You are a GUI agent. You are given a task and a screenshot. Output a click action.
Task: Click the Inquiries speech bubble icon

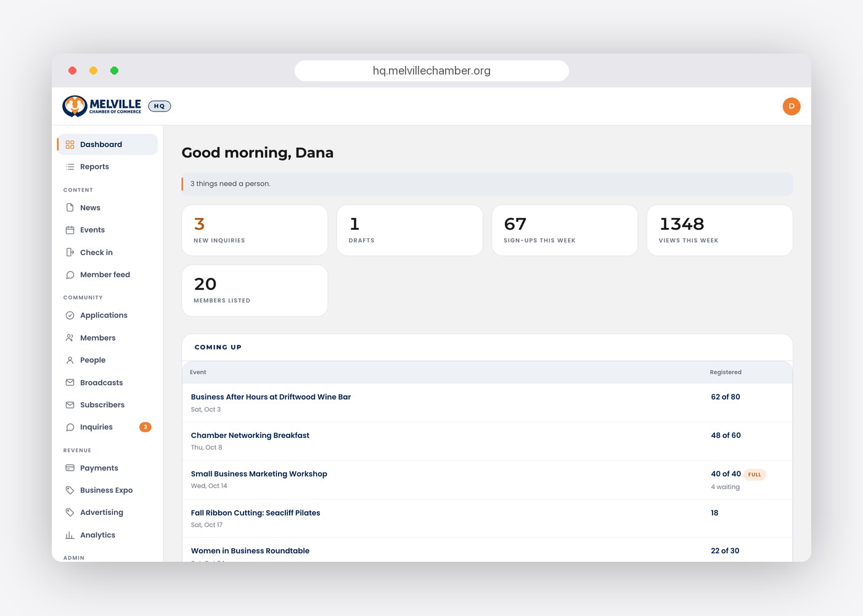[x=70, y=428]
